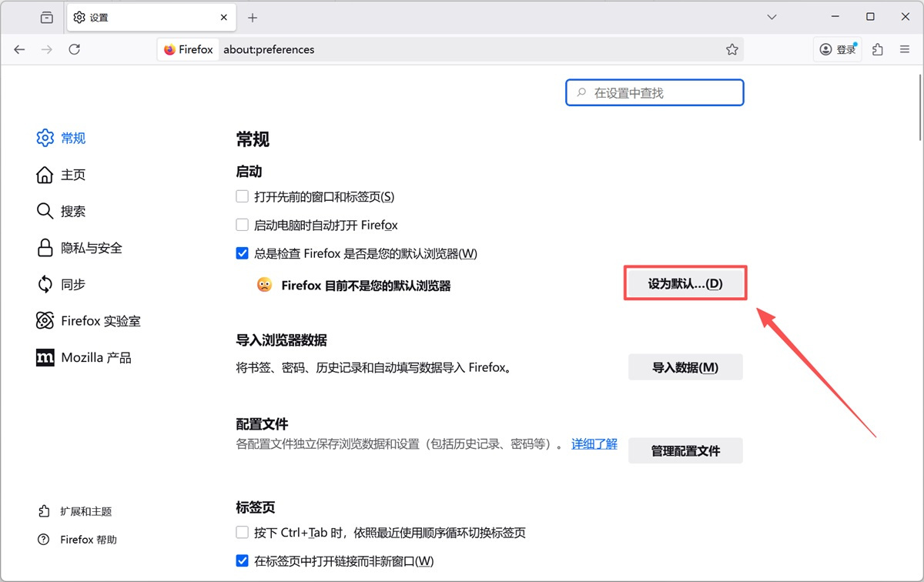Open a new tab with the plus button

[254, 17]
